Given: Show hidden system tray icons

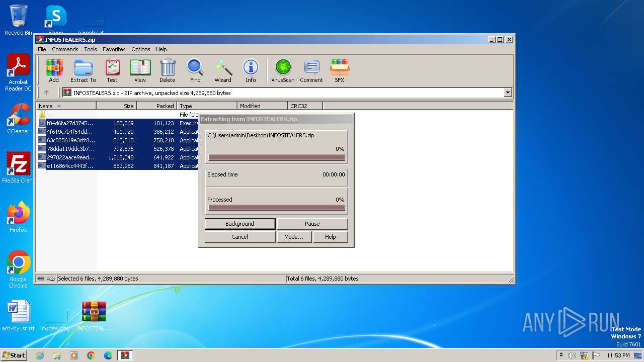Looking at the screenshot, I should pos(561,355).
